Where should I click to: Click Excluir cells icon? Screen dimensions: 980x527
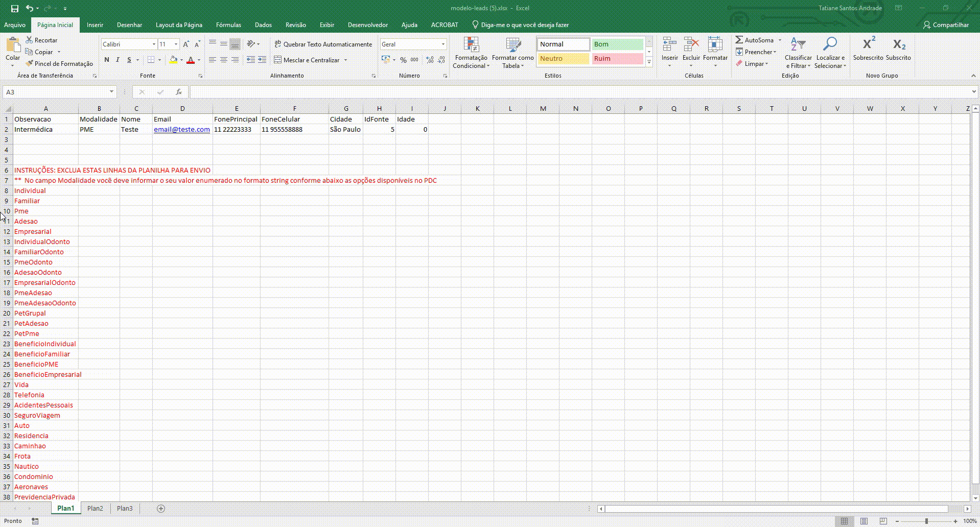(691, 45)
